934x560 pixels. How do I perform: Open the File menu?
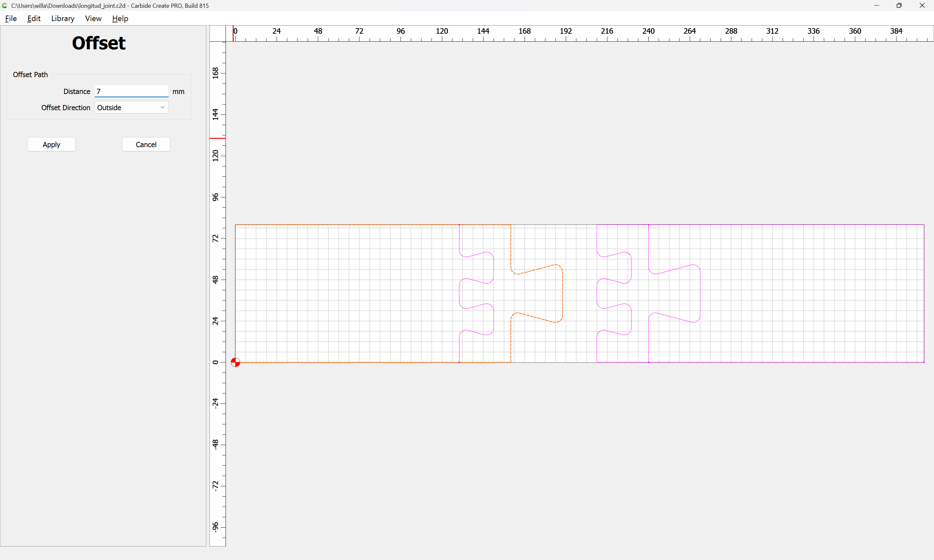(x=11, y=18)
